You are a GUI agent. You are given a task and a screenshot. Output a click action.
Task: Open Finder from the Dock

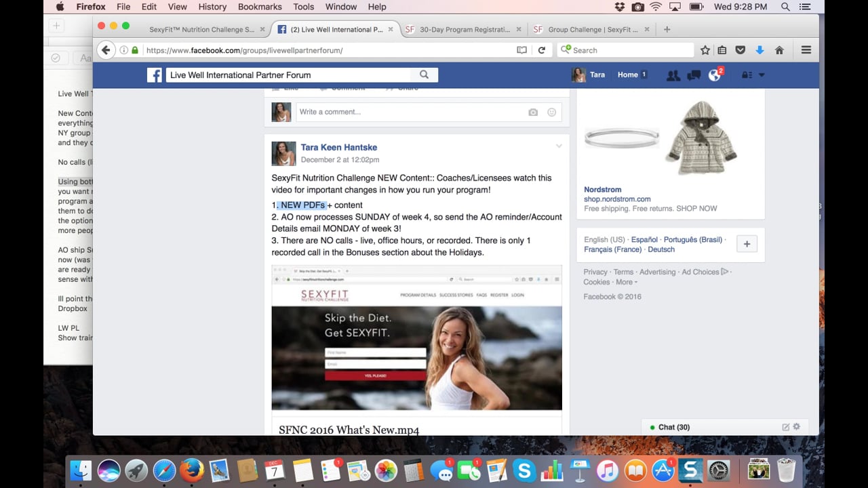[x=81, y=470]
